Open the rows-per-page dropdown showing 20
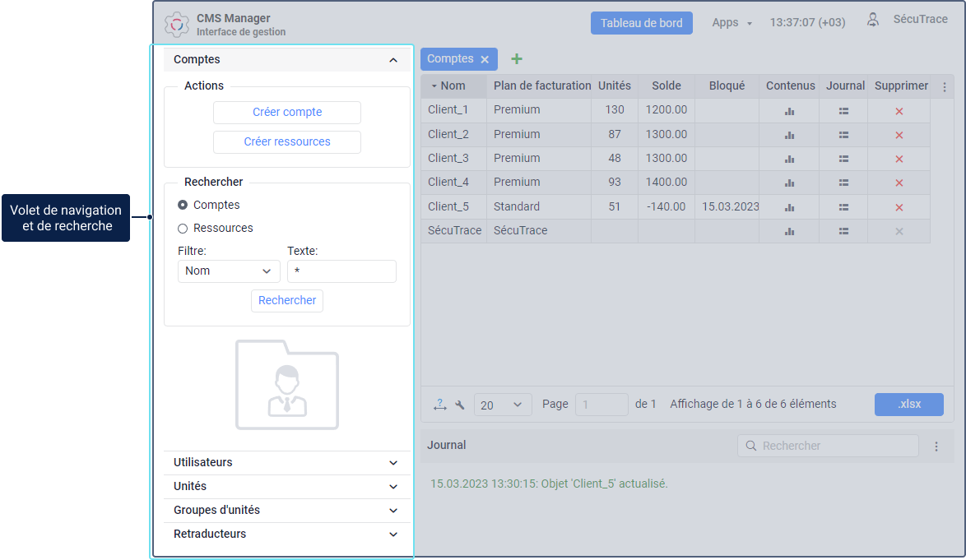Screen dimensions: 966x560 coord(502,405)
